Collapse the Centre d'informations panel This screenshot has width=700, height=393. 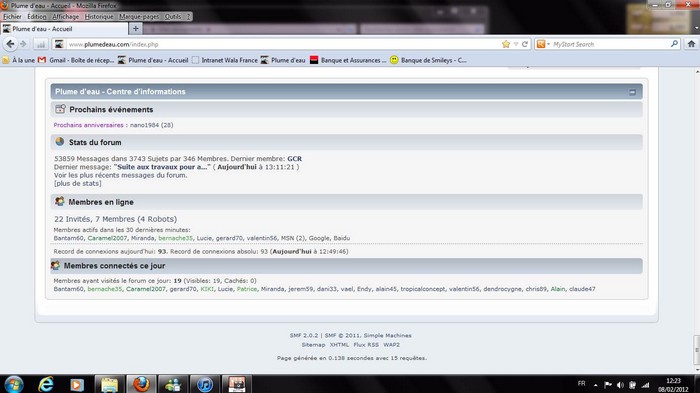point(632,92)
